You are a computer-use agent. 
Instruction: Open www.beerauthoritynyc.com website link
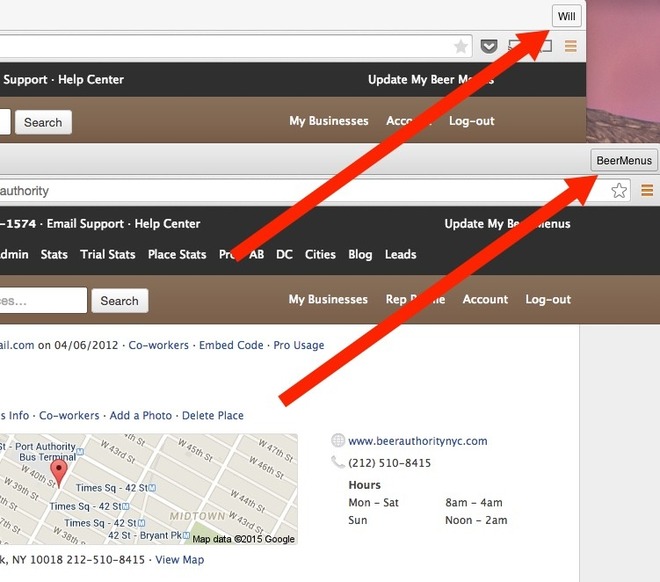tap(418, 441)
